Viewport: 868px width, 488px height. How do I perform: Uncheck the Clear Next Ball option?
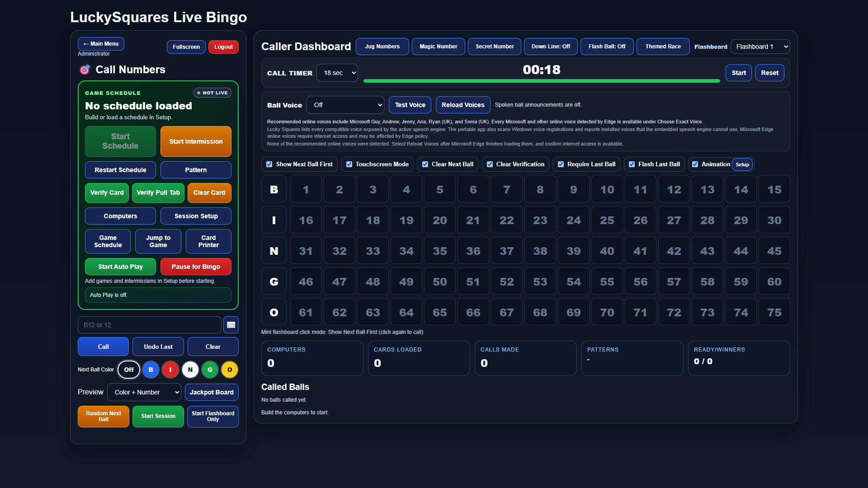pyautogui.click(x=425, y=164)
